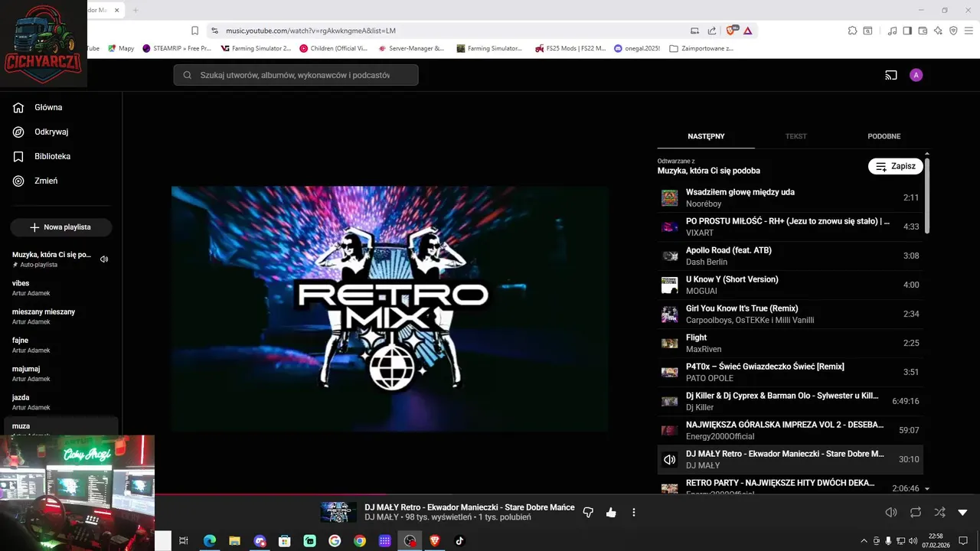Click the player bar song thumbnail
The height and width of the screenshot is (551, 980).
pos(338,512)
